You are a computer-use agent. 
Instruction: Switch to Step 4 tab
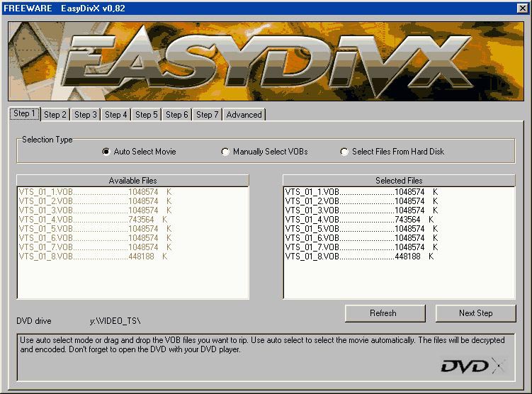click(x=115, y=115)
